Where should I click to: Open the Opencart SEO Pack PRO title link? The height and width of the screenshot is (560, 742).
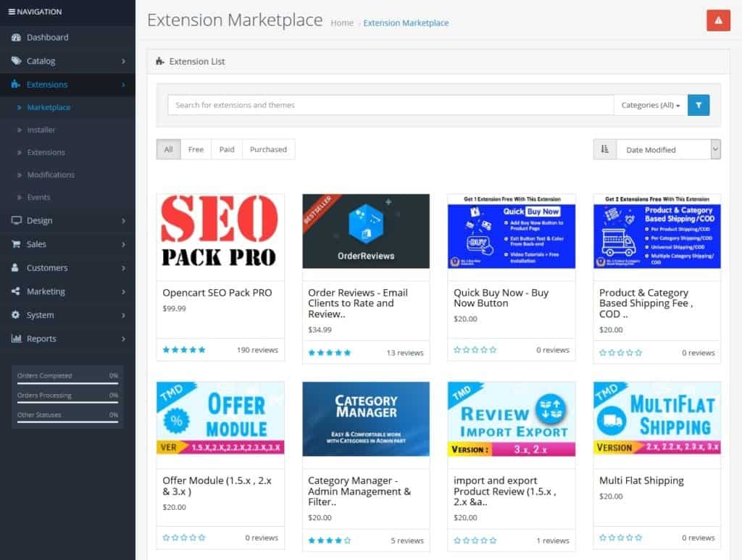[217, 293]
